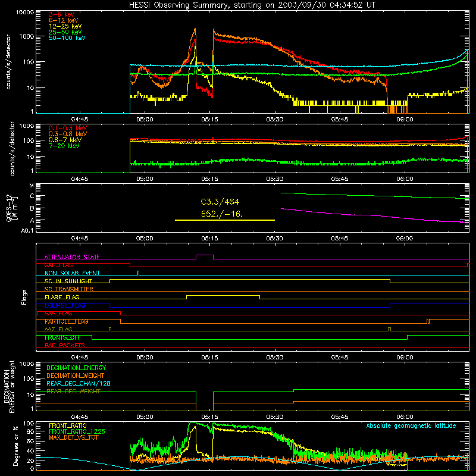Select the PARTICLE_FLAG label
476x476 pixels.
(x=67, y=321)
